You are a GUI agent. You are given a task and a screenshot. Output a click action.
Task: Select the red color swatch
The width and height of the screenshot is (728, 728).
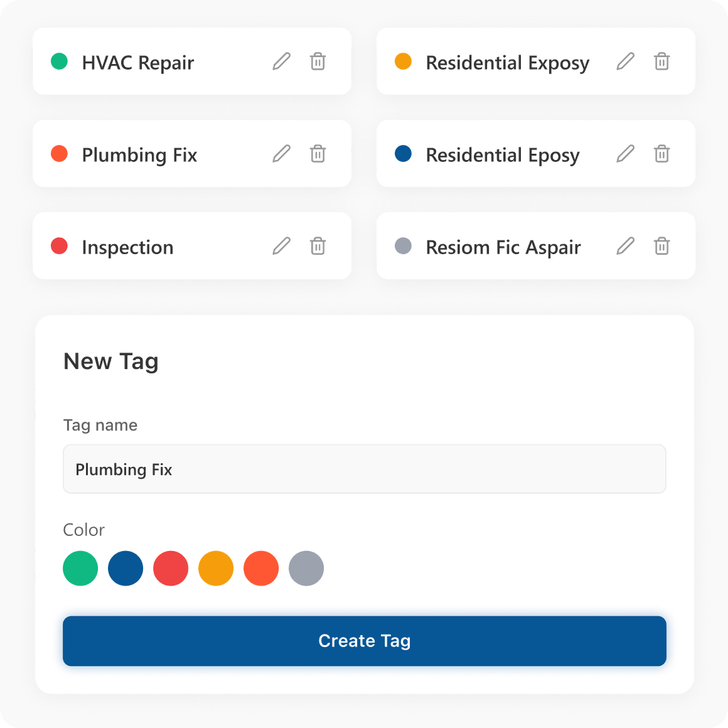171,569
